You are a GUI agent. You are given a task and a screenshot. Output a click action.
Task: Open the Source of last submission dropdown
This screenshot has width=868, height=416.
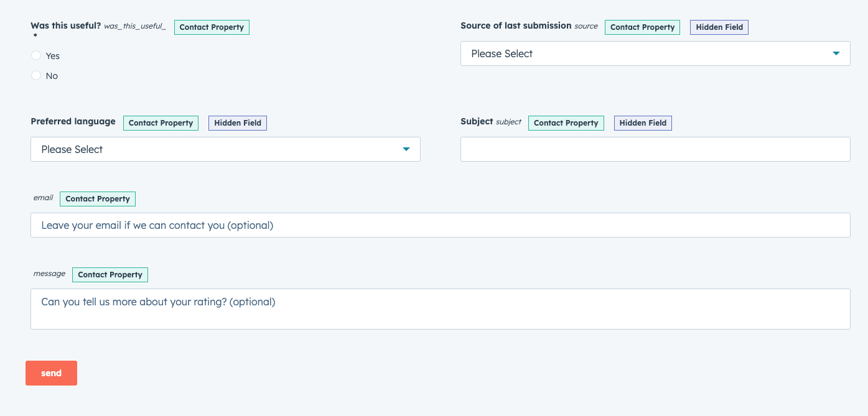click(655, 53)
